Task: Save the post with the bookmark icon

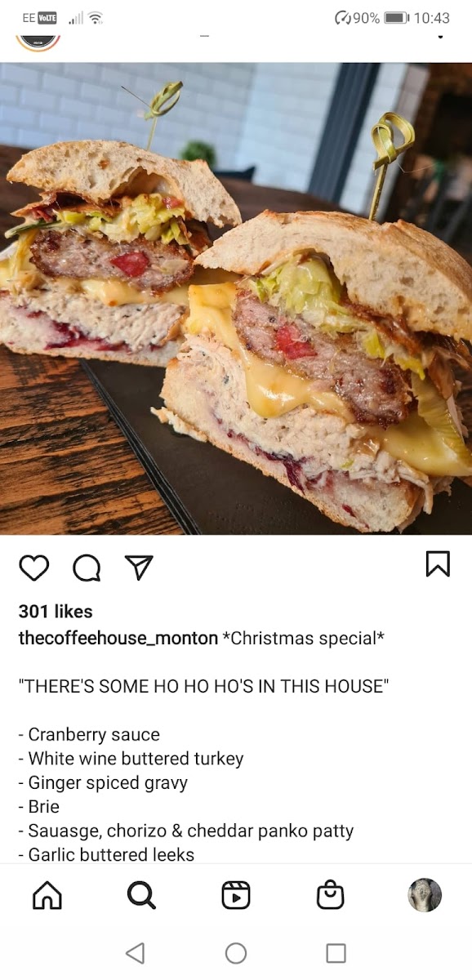Action: click(438, 564)
